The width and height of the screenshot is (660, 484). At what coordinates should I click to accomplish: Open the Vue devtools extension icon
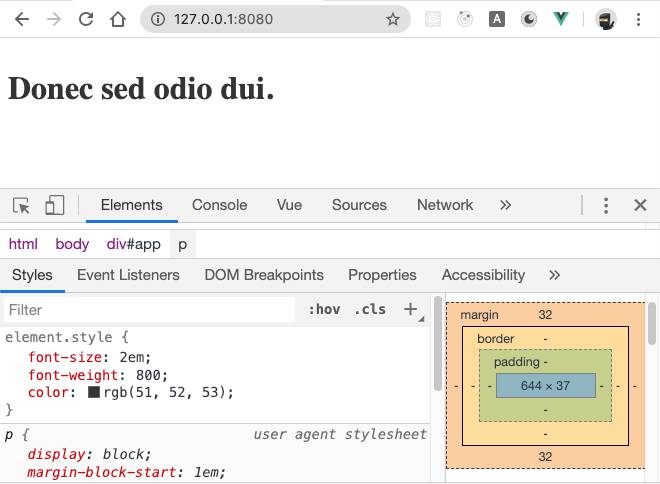tap(561, 19)
